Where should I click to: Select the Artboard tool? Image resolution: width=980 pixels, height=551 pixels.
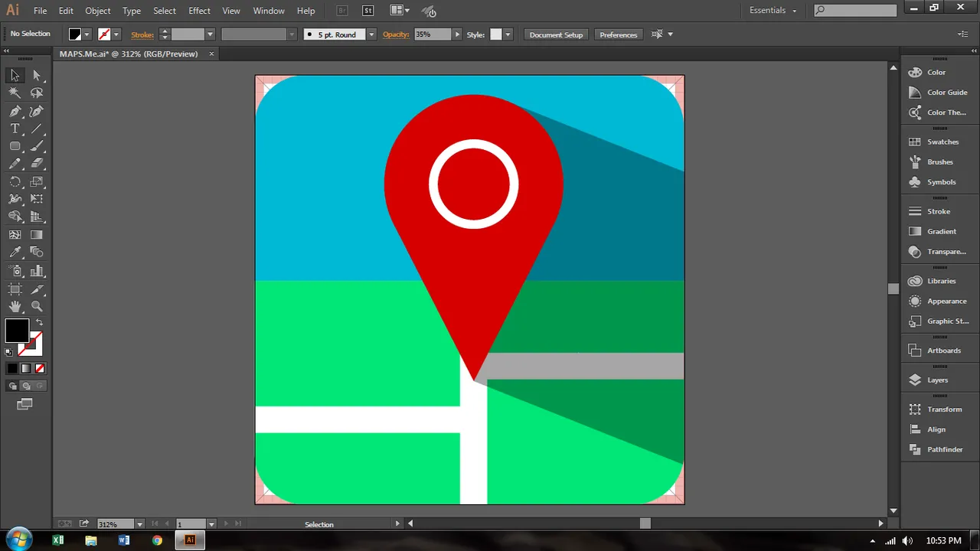(15, 289)
